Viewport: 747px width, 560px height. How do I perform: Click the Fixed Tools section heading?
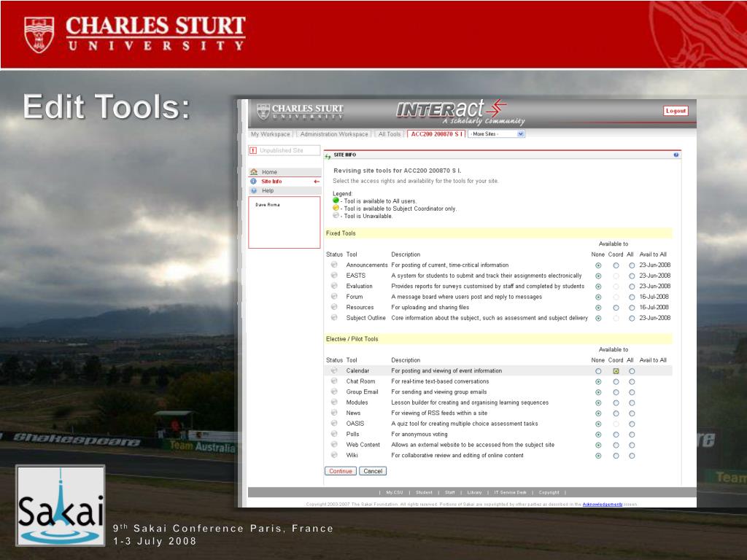(x=341, y=233)
